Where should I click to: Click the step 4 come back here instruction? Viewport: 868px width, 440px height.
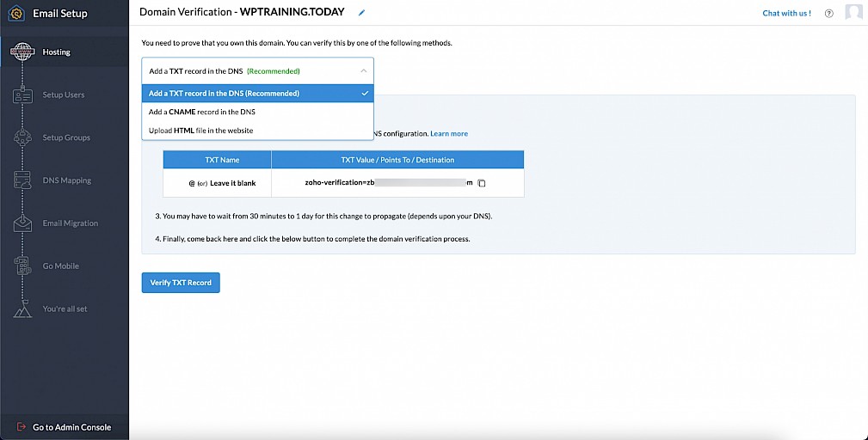[x=313, y=240]
